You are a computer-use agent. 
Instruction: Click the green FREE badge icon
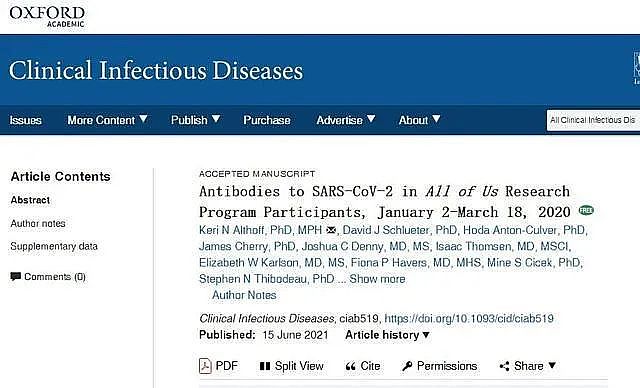(586, 211)
